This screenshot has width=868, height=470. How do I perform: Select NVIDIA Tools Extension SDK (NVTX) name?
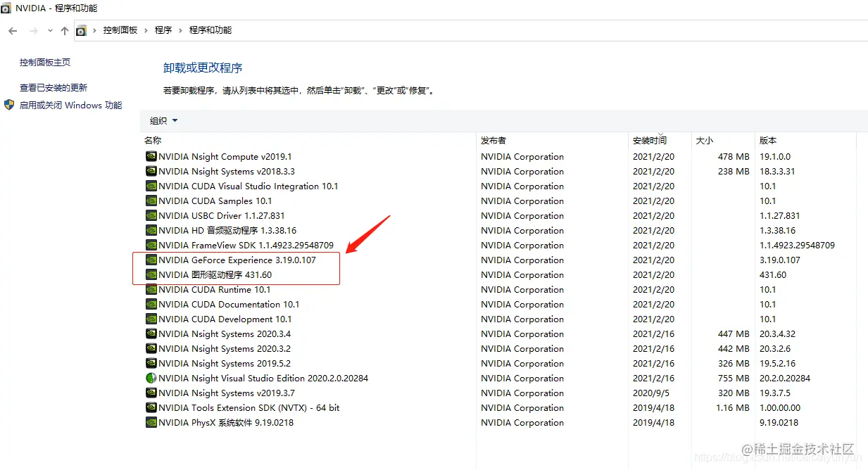click(x=249, y=408)
